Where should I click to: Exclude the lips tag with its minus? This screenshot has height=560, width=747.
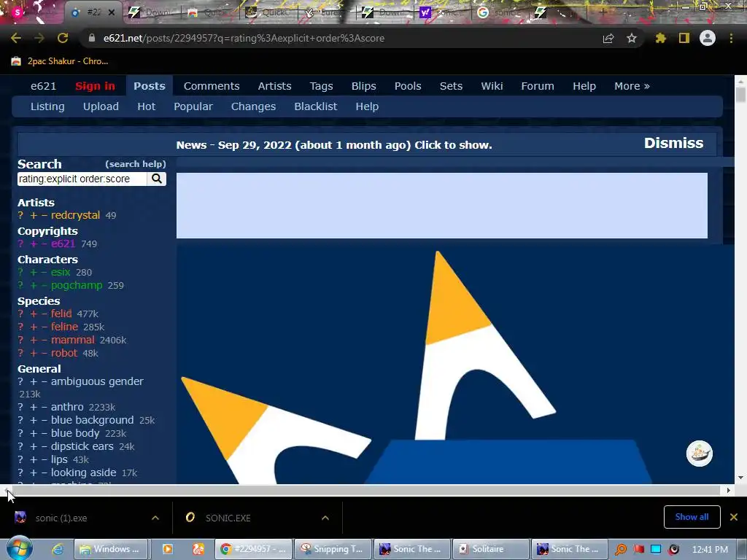tap(44, 459)
